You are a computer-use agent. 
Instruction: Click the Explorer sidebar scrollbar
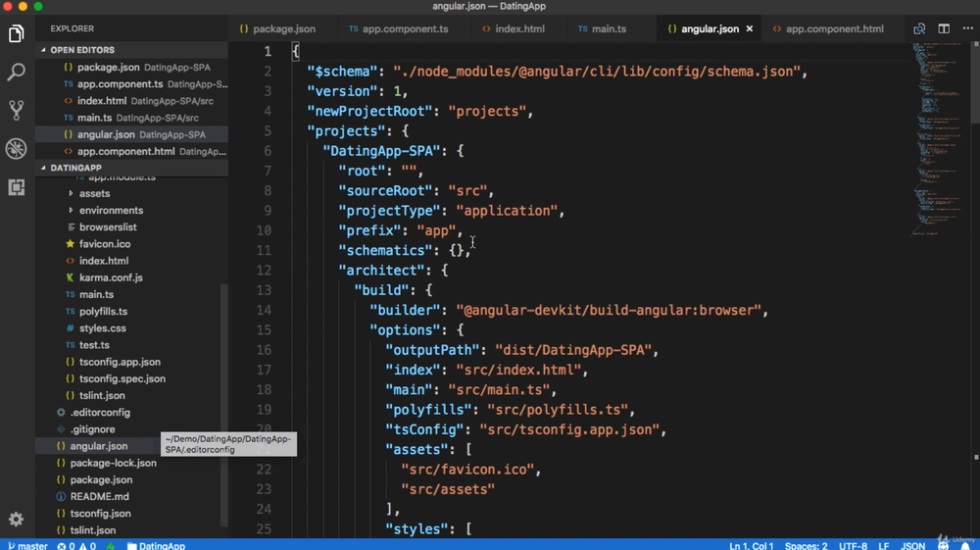(224, 405)
